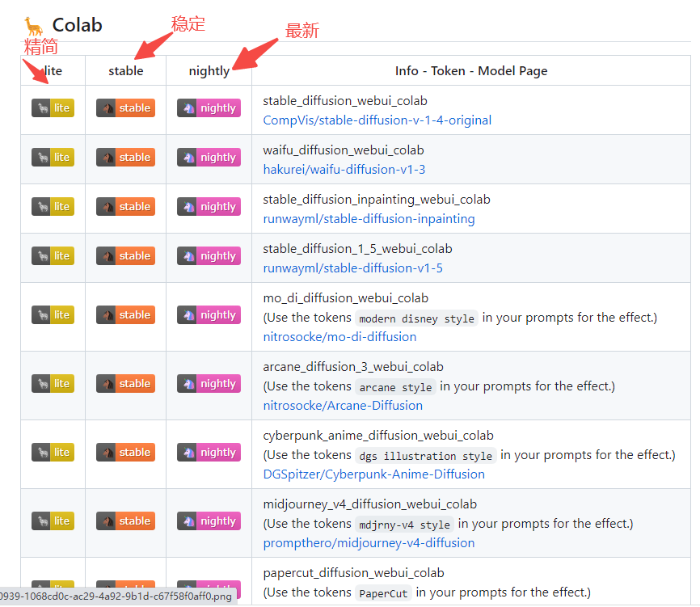This screenshot has height=607, width=700.
Task: Open CompVis/stable-diffusion-v-1-4-original model link
Action: (x=377, y=120)
